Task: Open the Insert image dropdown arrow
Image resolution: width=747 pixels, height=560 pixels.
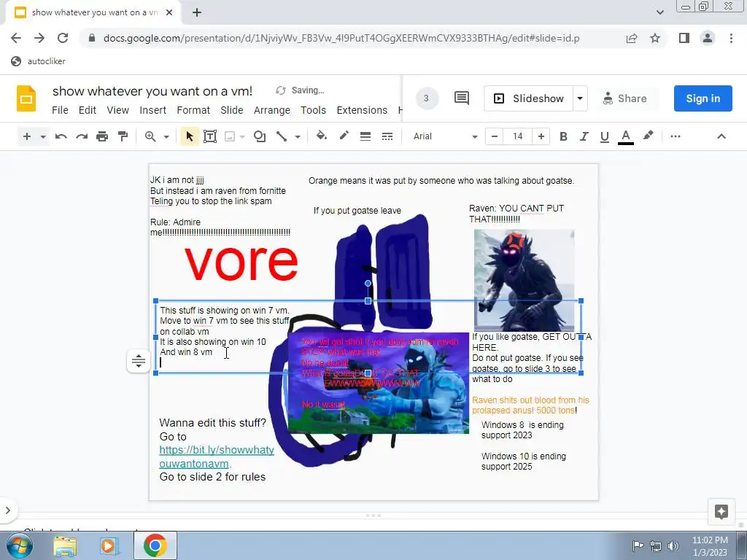Action: pos(242,136)
